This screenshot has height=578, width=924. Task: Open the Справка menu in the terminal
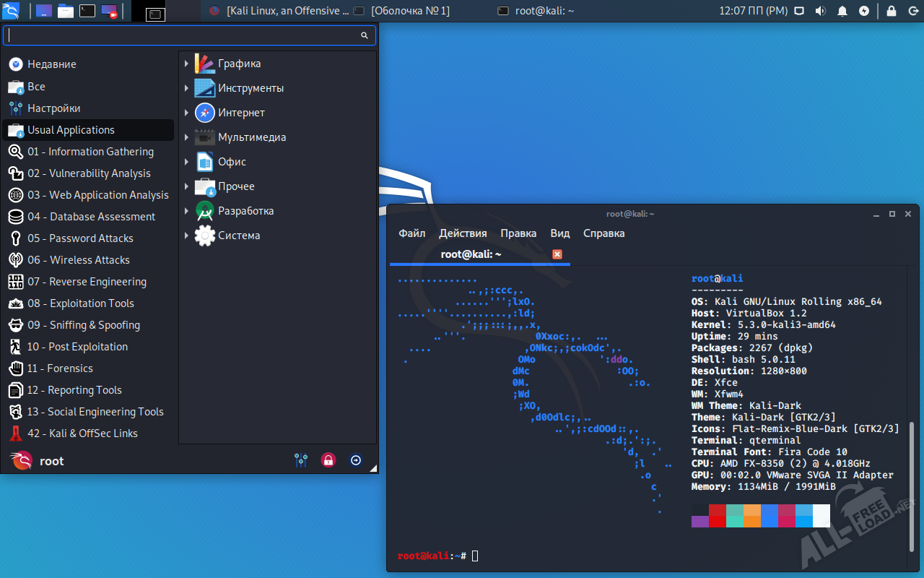603,233
